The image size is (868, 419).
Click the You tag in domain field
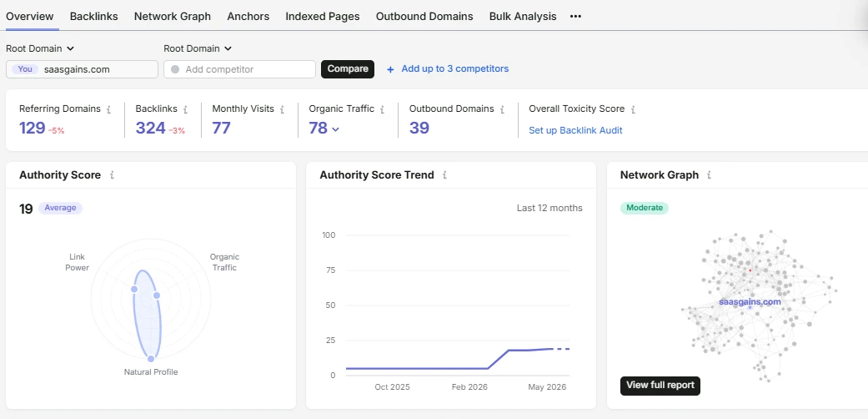pos(25,69)
